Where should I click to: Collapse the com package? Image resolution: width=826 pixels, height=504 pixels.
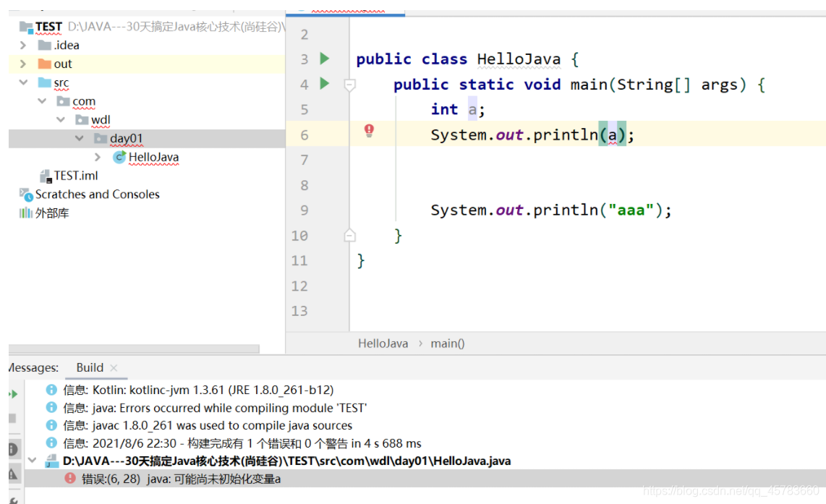coord(42,101)
